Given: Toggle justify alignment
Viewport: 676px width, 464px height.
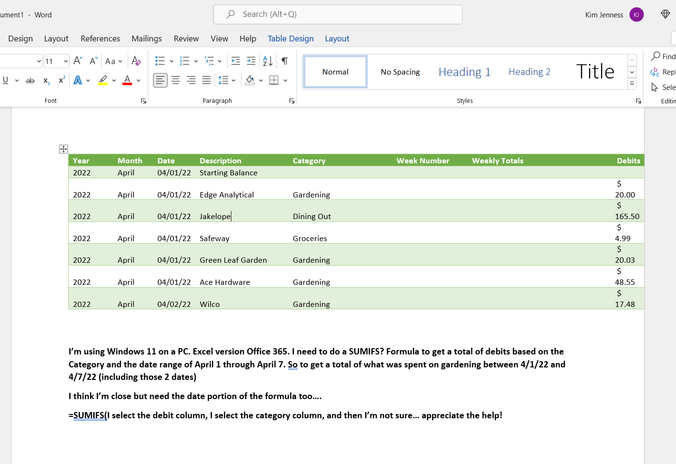Looking at the screenshot, I should tap(207, 80).
